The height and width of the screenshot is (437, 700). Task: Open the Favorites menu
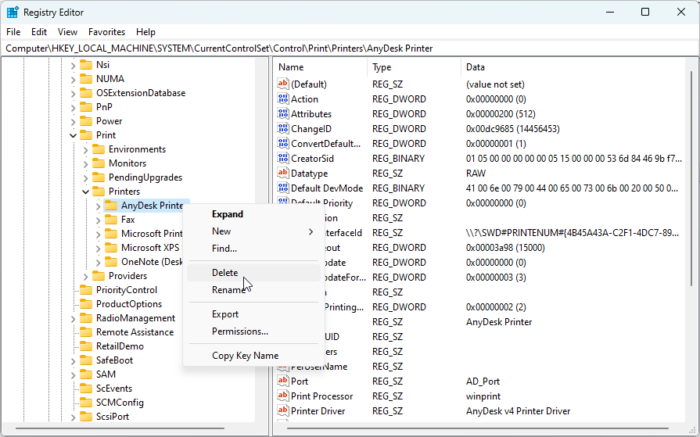[x=106, y=32]
